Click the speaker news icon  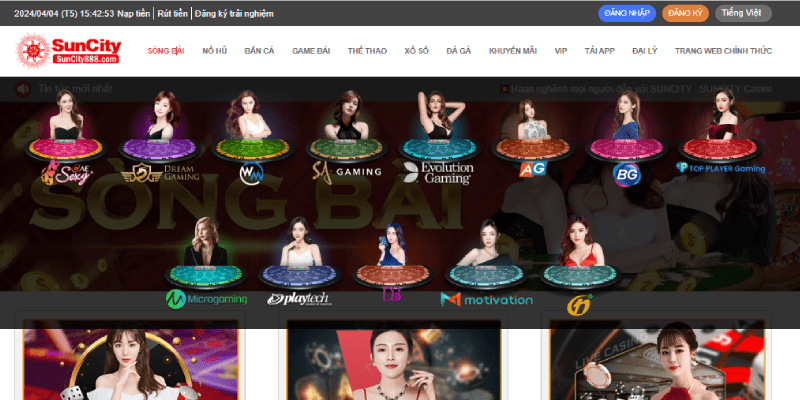pos(23,89)
